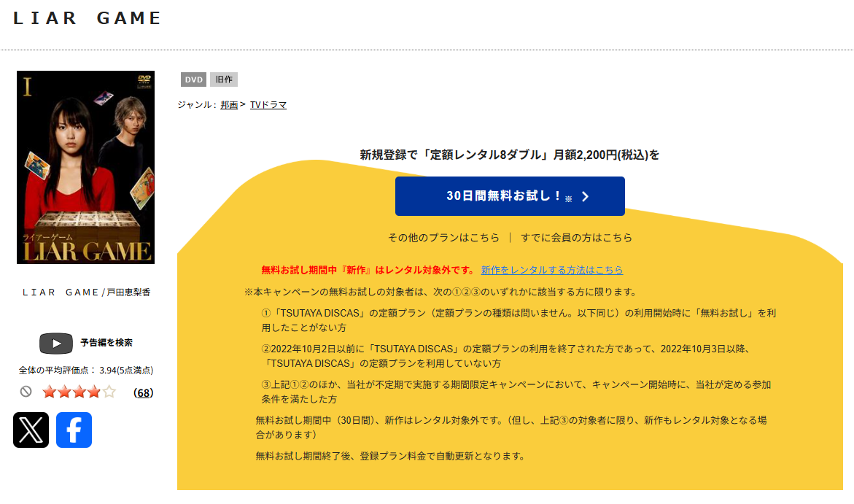Click the YouTube icon next to 予告編を検索
854x504 pixels.
point(56,344)
